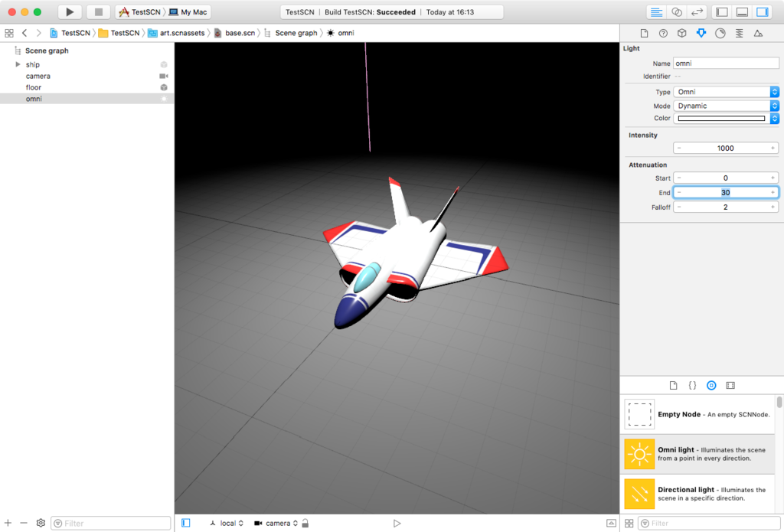The height and width of the screenshot is (532, 784).
Task: Add a new node with plus button
Action: [8, 523]
